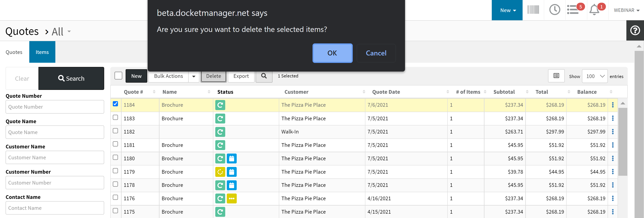This screenshot has height=218, width=644.
Task: Click the magnifier icon beside Export
Action: click(264, 76)
